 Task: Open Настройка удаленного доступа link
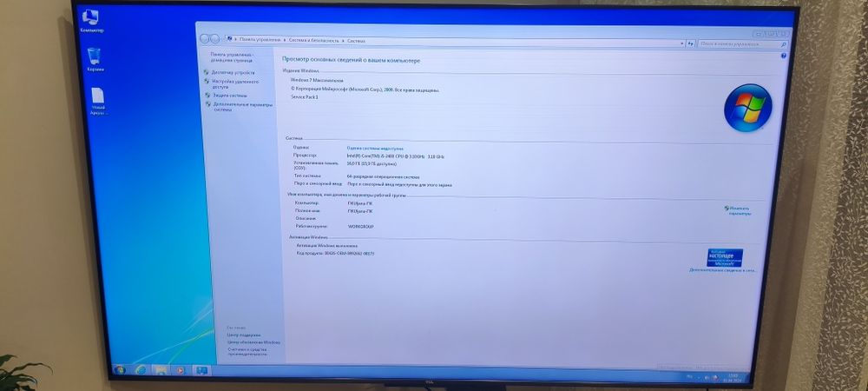pyautogui.click(x=235, y=84)
